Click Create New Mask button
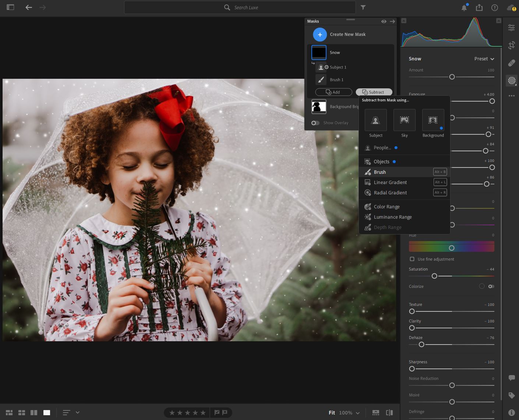The height and width of the screenshot is (420, 519). point(320,35)
